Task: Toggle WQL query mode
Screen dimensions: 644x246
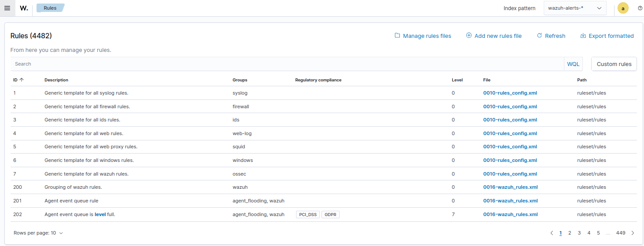Action: pos(573,64)
